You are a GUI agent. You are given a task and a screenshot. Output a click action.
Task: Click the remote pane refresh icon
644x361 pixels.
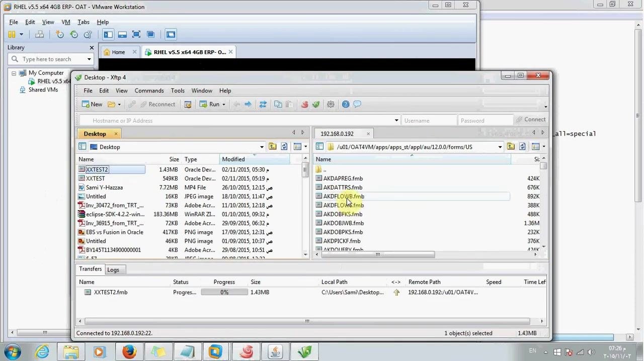522,147
